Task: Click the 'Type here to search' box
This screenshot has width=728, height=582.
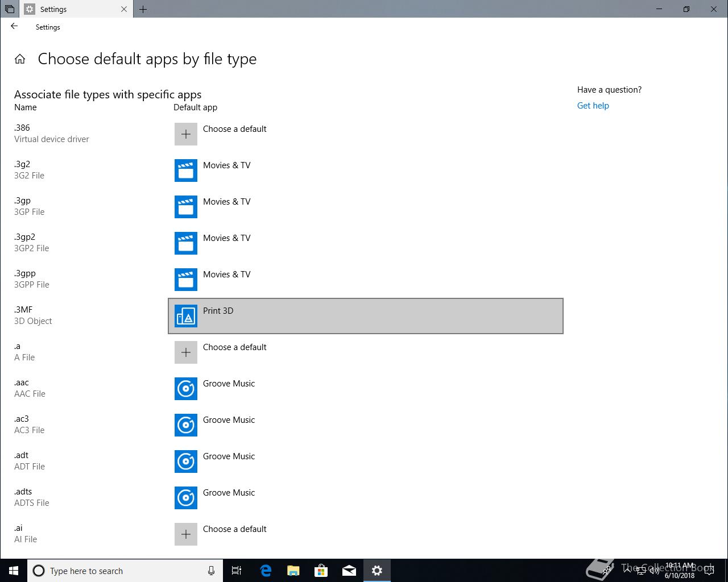Action: [x=124, y=571]
